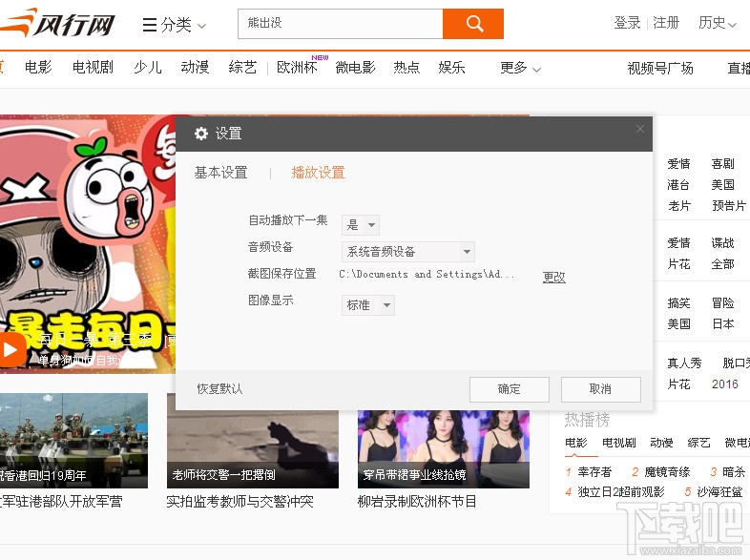750x560 pixels.
Task: Close the 设置 dialog with the X
Action: pos(640,129)
